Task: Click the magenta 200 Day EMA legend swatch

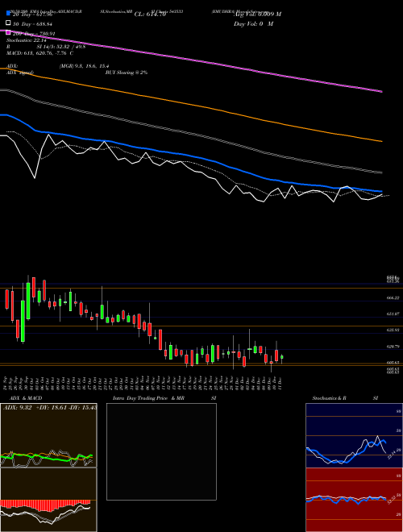Action: (x=9, y=33)
